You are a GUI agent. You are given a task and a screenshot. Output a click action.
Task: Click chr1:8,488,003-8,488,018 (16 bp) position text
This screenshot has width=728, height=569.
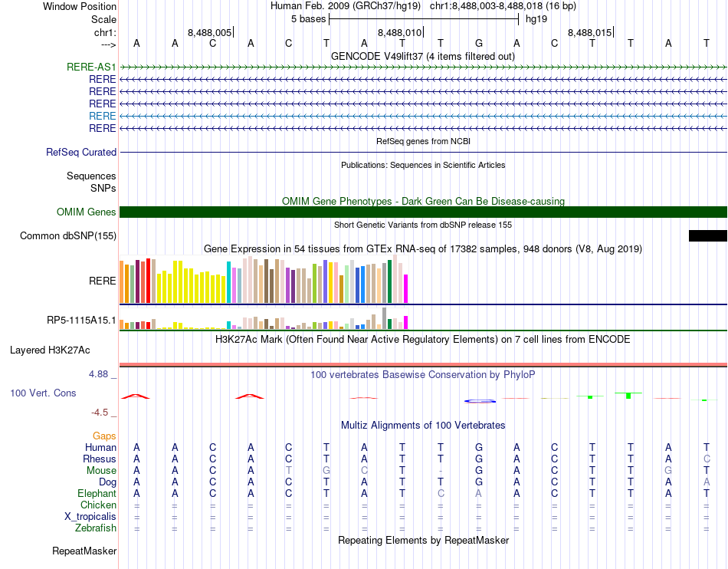click(503, 6)
